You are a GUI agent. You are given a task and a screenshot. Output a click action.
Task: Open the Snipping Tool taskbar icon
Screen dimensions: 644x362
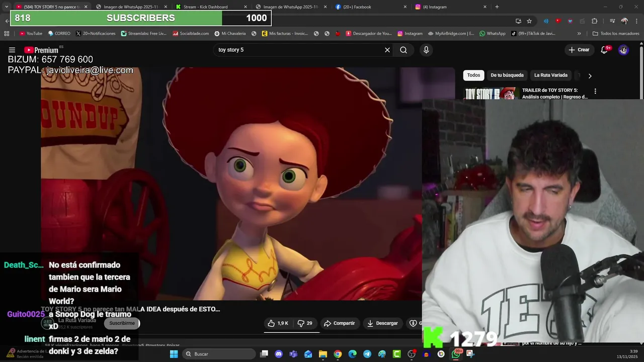470,354
